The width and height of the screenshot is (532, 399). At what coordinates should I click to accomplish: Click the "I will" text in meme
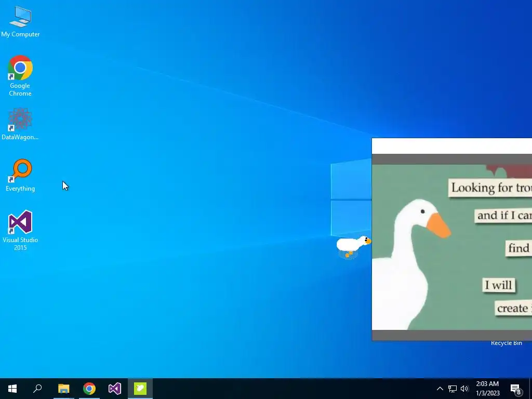coord(499,285)
